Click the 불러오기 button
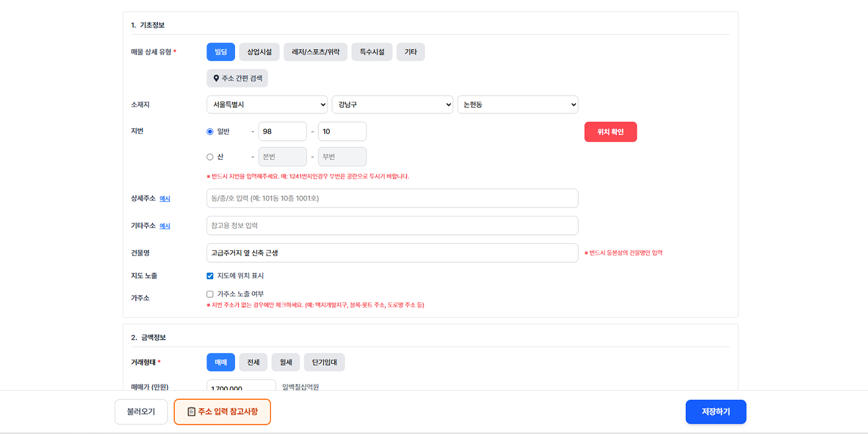This screenshot has height=434, width=868. (141, 412)
